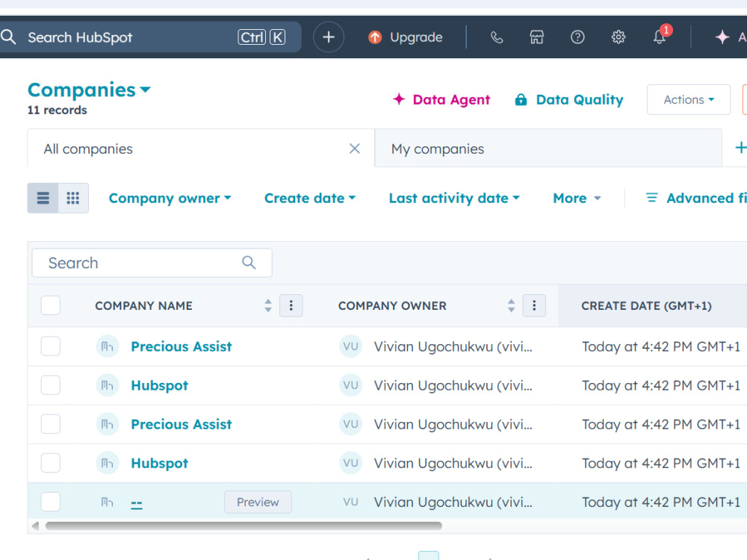
Task: Click the Upgrade button text
Action: pos(416,37)
